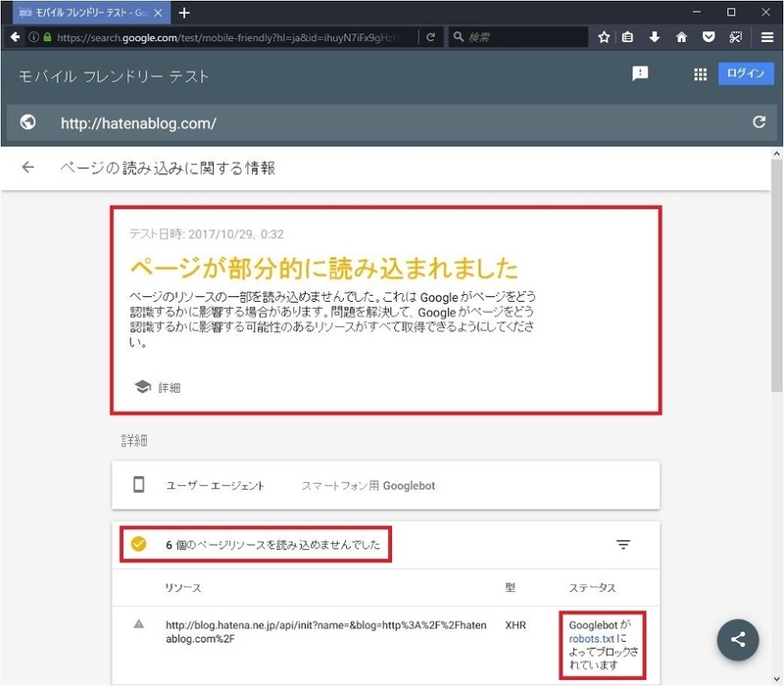Click the Pocket save icon
The image size is (784, 686).
pos(708,37)
